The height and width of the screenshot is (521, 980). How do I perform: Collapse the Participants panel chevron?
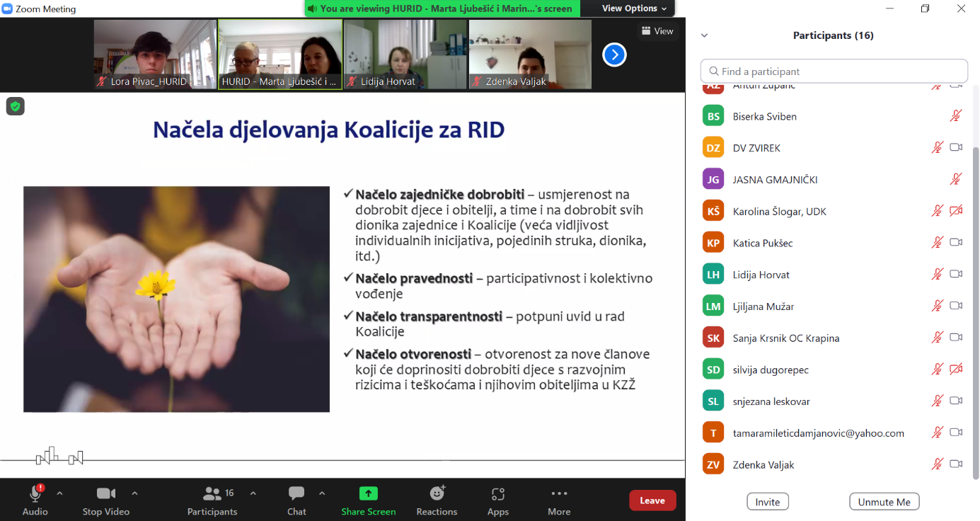click(x=704, y=35)
